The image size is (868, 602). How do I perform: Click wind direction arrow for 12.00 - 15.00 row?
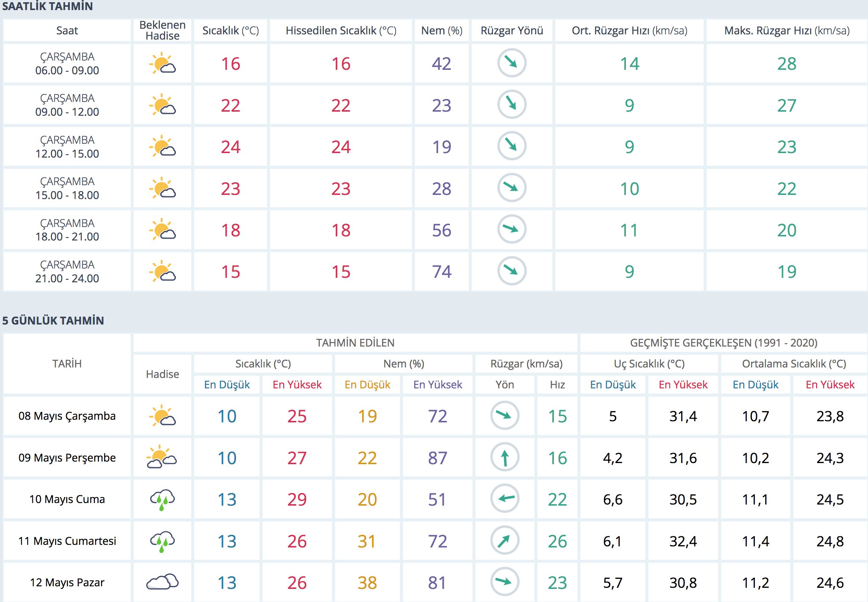512,146
